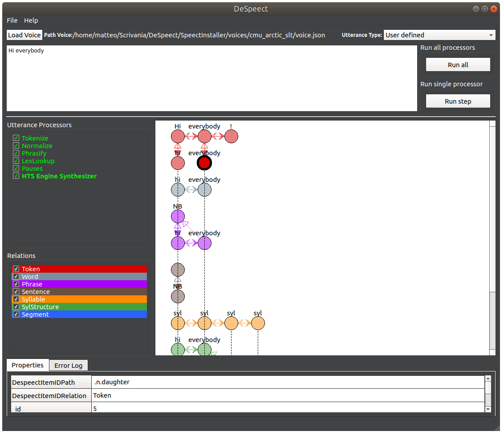504x435 pixels.
Task: Click the voice.json path text
Action: click(x=199, y=35)
